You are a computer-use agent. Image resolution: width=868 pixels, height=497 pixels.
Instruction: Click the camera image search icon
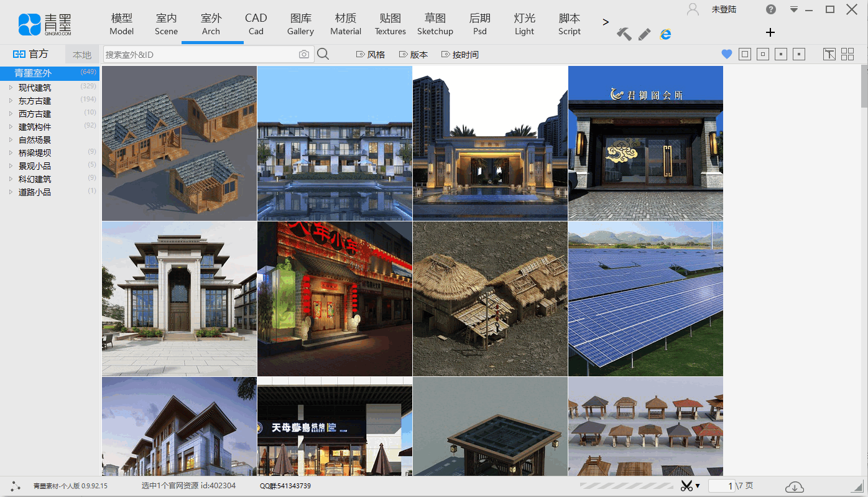[303, 55]
